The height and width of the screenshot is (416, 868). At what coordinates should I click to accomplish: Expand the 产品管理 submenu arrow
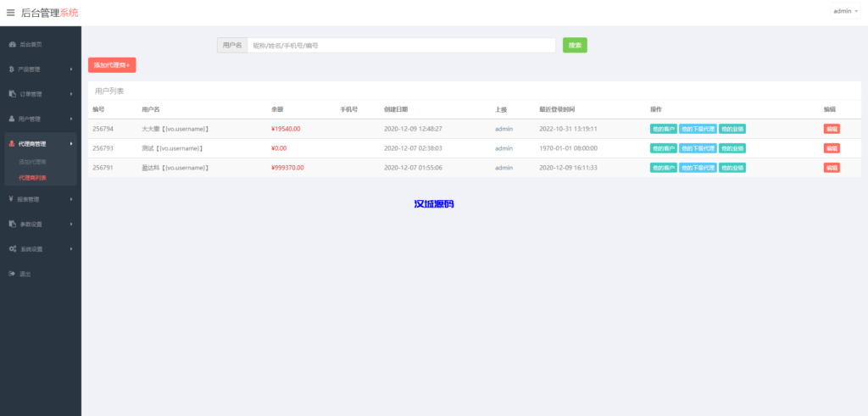click(71, 69)
